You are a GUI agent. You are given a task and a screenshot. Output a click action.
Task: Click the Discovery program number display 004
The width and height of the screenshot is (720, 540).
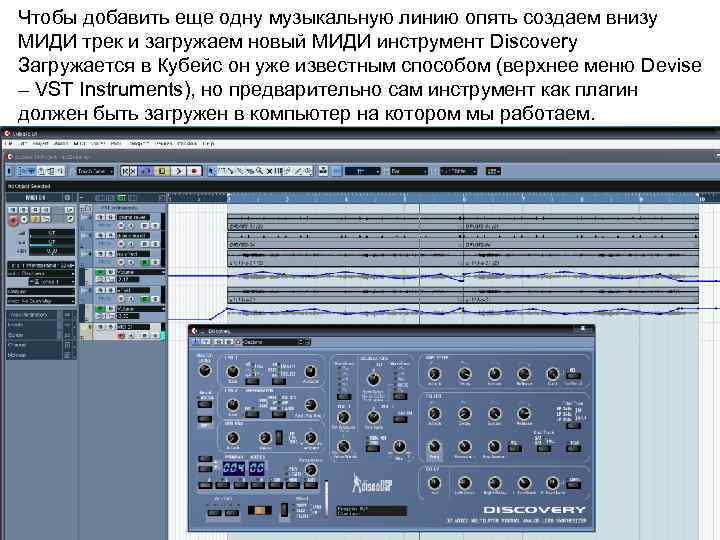(234, 468)
